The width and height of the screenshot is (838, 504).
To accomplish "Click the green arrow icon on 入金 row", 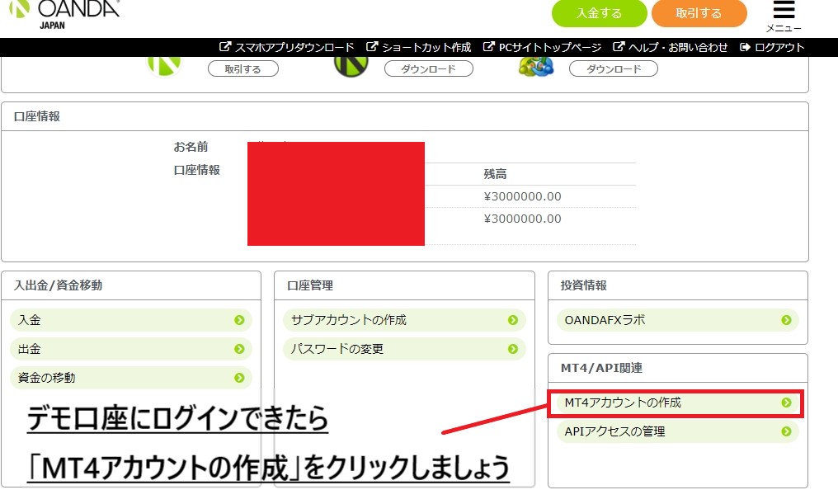I will pos(239,319).
